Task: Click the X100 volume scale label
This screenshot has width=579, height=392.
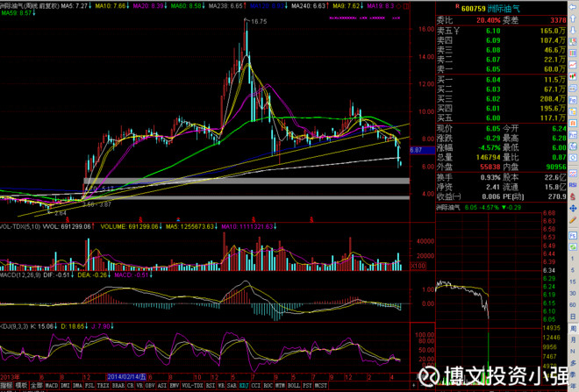Action: coord(418,266)
